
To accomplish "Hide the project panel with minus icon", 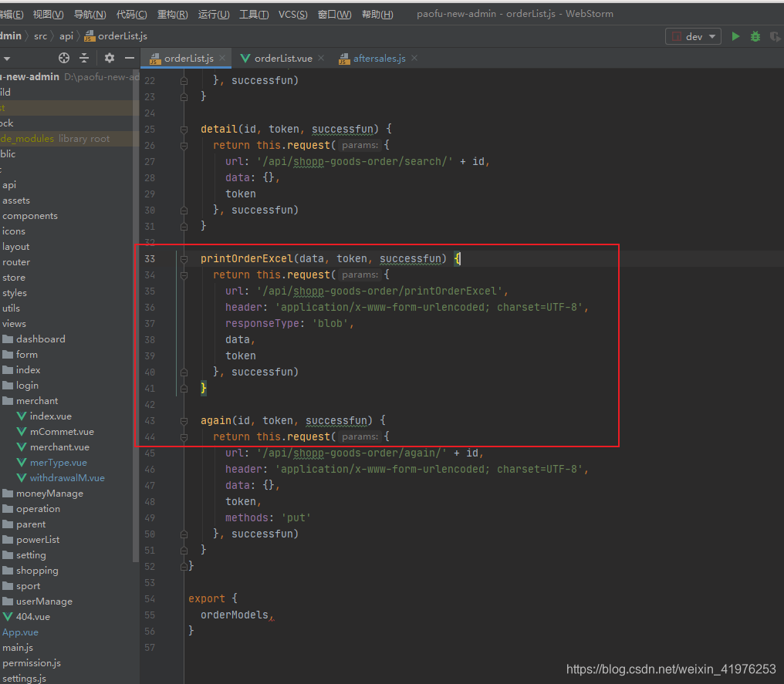I will 130,58.
